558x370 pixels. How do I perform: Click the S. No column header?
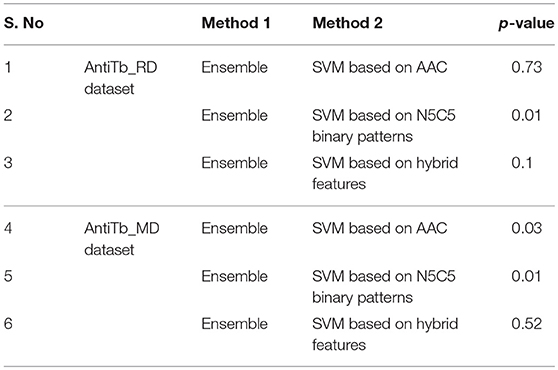coord(24,23)
